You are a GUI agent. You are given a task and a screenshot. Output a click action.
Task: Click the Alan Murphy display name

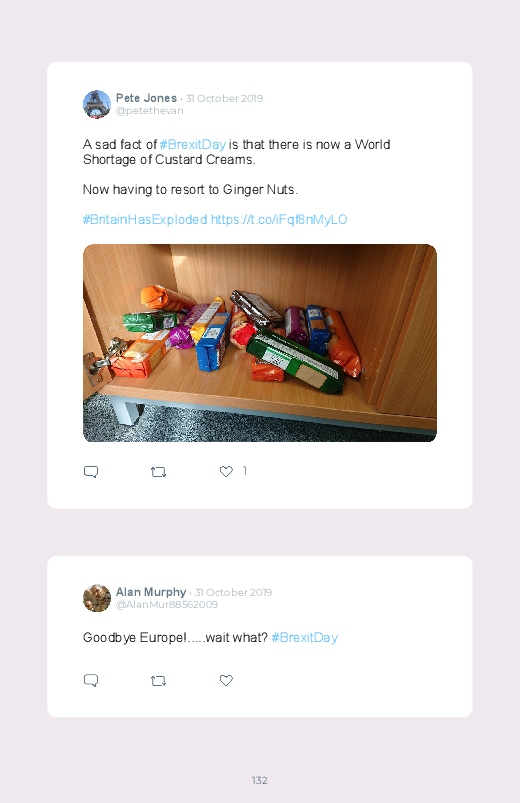coord(151,592)
